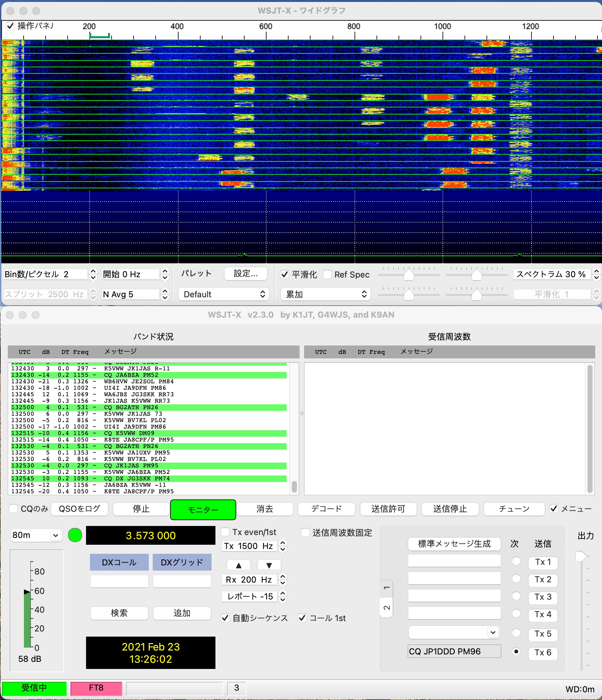The width and height of the screenshot is (602, 700).
Task: Enable the Ref Spec checkbox
Action: pyautogui.click(x=327, y=274)
